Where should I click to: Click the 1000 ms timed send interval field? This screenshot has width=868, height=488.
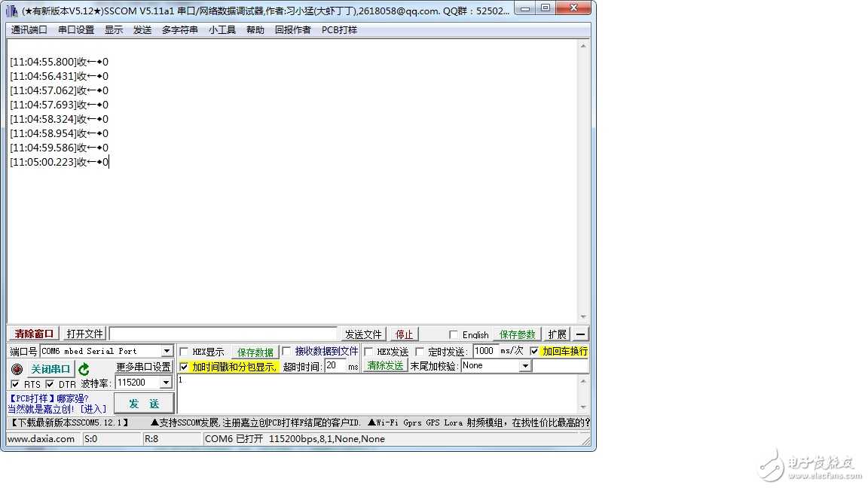tap(485, 351)
